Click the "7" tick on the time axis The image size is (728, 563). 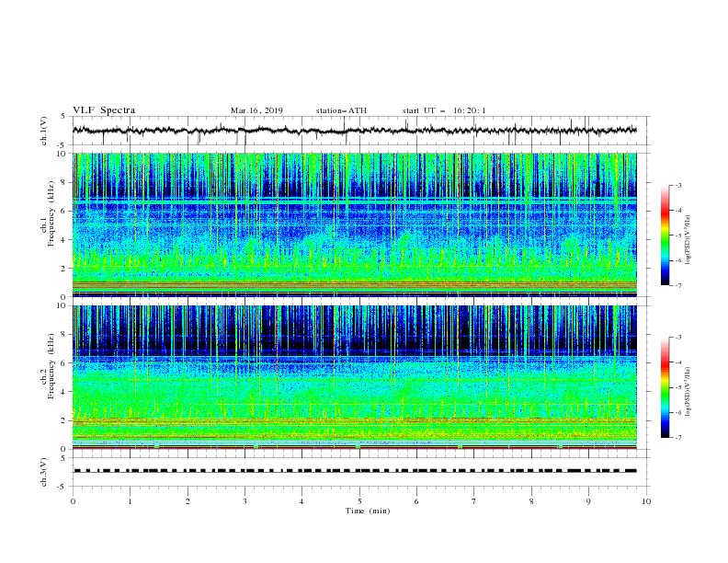tap(474, 501)
